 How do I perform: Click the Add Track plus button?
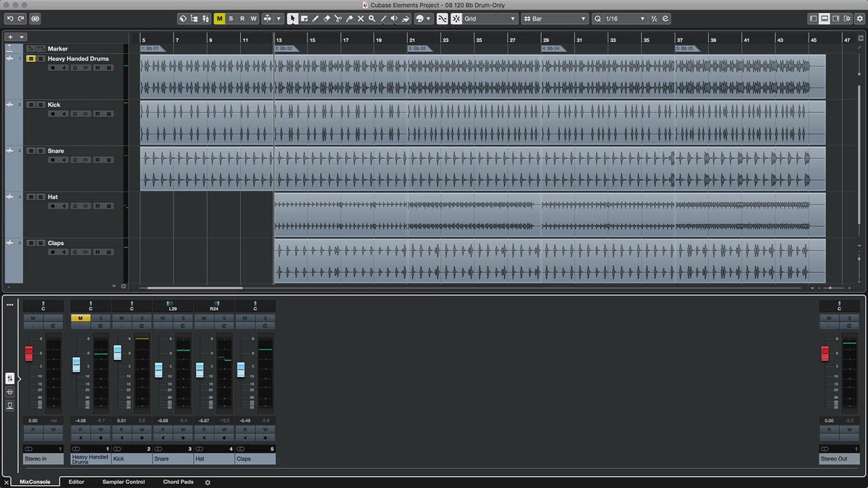(x=10, y=37)
